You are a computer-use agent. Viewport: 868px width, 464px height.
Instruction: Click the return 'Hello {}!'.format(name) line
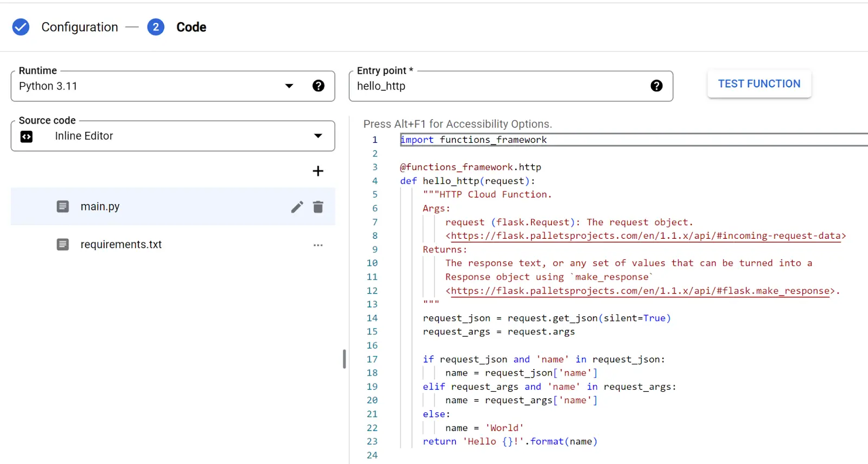(x=510, y=441)
